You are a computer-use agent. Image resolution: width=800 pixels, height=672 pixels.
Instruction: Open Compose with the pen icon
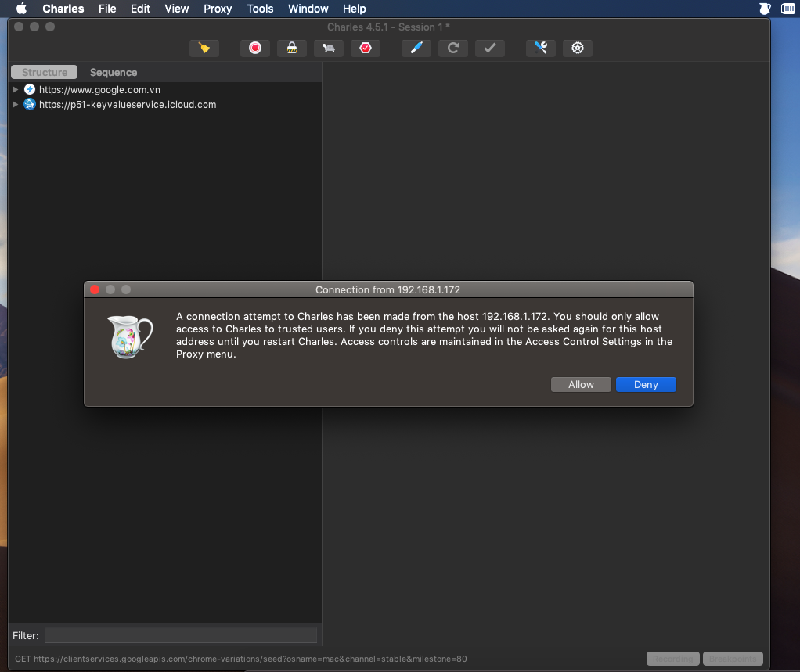tap(416, 48)
